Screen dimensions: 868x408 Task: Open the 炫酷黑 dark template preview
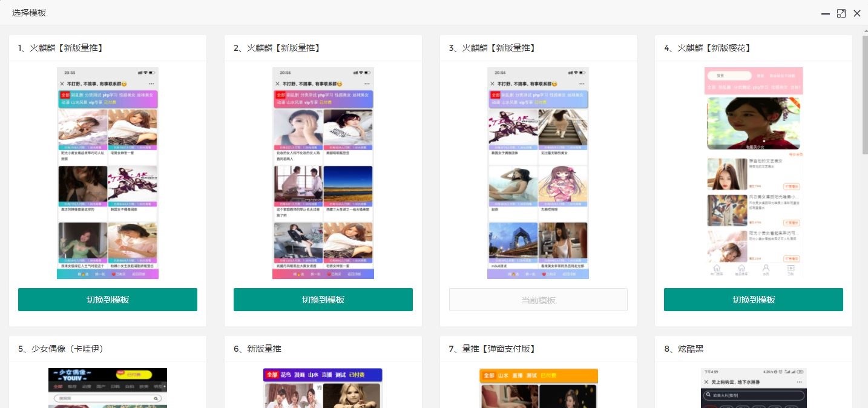[754, 387]
